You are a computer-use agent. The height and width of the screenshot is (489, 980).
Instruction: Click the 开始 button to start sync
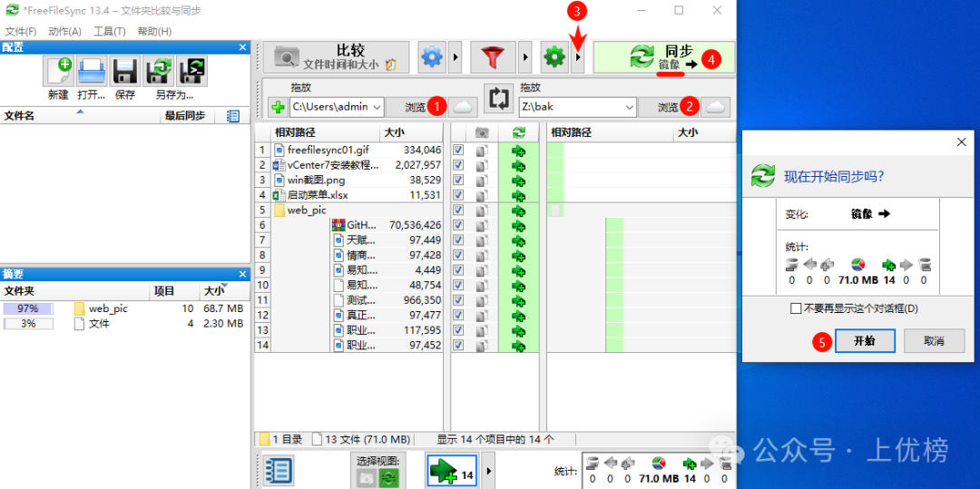point(852,341)
